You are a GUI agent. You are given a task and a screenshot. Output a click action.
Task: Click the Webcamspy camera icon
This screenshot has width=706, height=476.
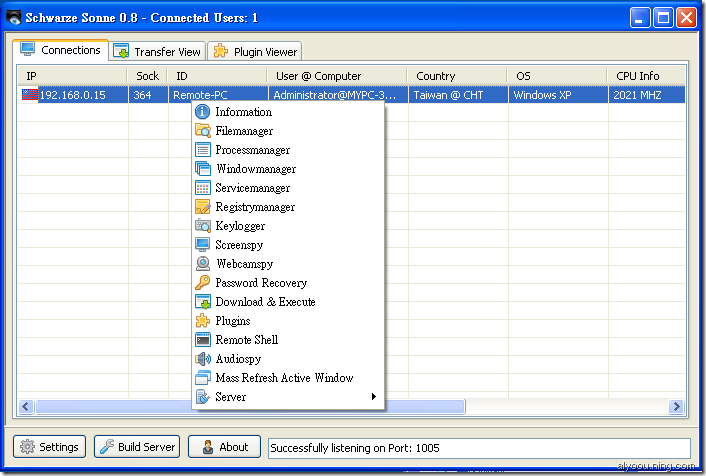[203, 264]
